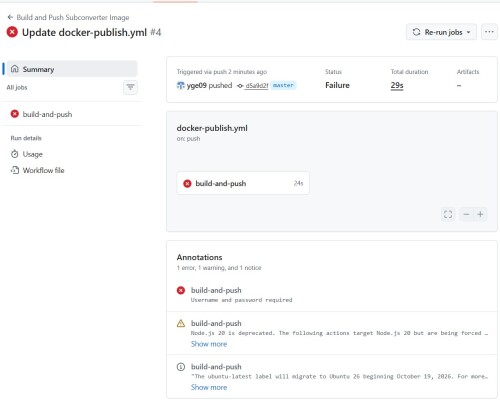The height and width of the screenshot is (409, 500).
Task: Open build-and-push job card in workflow graph
Action: (243, 183)
